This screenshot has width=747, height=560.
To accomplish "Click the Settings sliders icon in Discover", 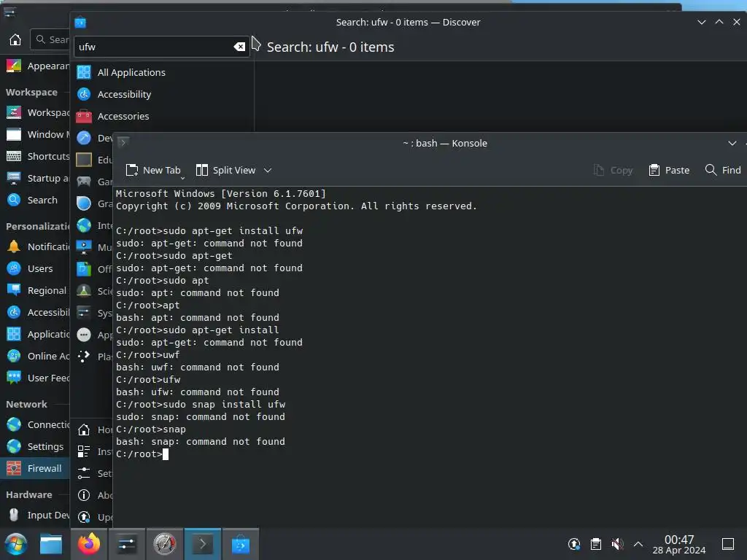I will click(84, 473).
